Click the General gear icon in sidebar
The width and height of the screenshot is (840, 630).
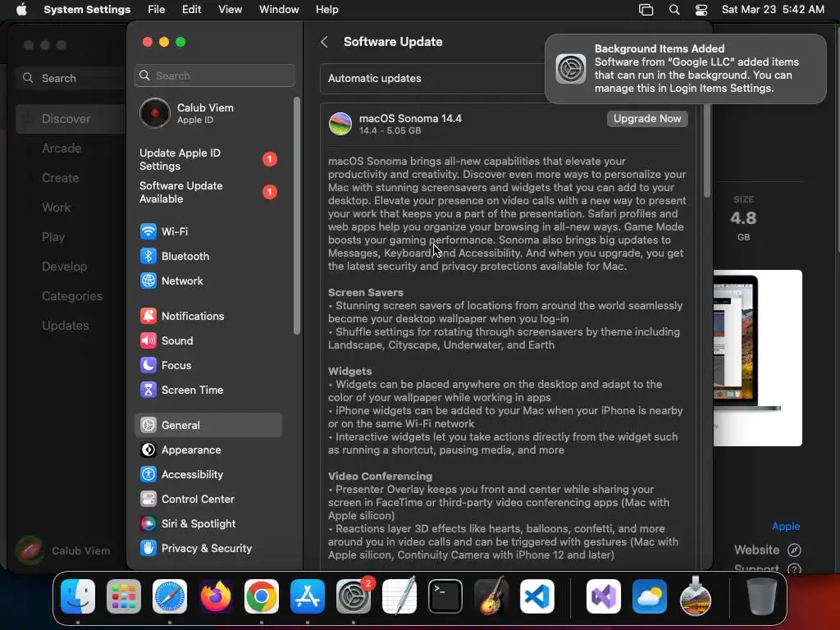click(148, 426)
